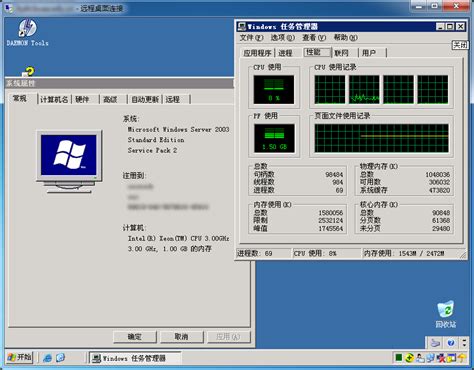Click the yellow umbrella tray icon
Screen dimensions: 474x370
pyautogui.click(x=462, y=358)
